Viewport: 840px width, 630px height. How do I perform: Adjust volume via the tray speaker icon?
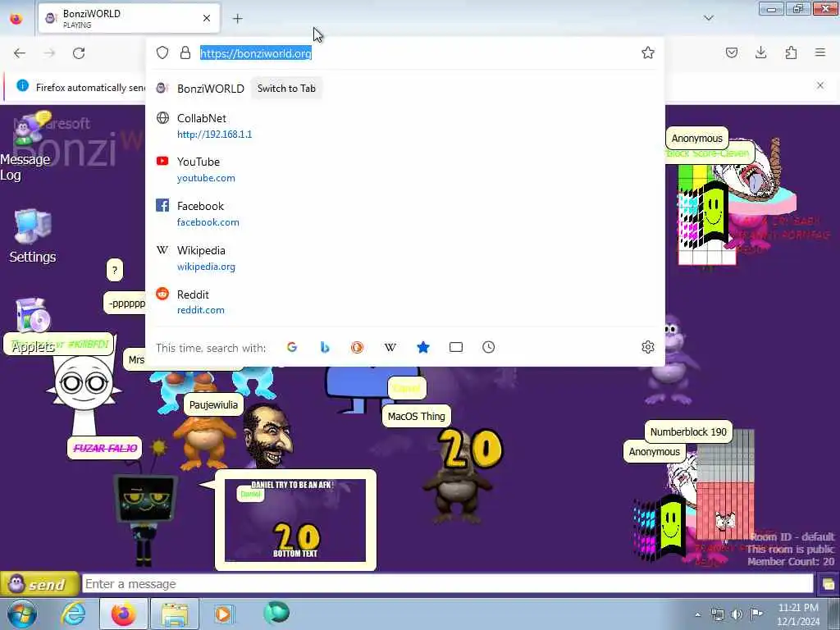click(x=737, y=614)
